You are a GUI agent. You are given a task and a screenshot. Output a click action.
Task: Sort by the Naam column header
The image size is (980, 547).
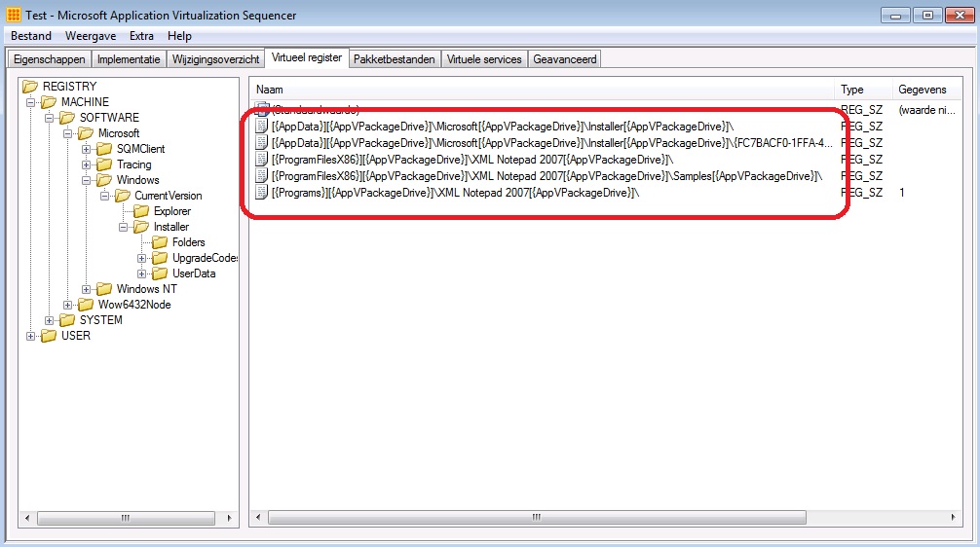click(x=542, y=90)
